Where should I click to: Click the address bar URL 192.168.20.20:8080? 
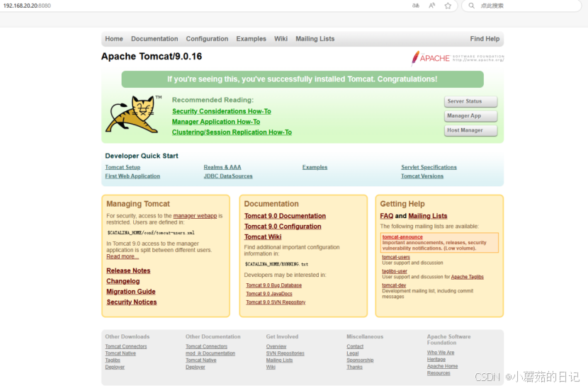[27, 6]
